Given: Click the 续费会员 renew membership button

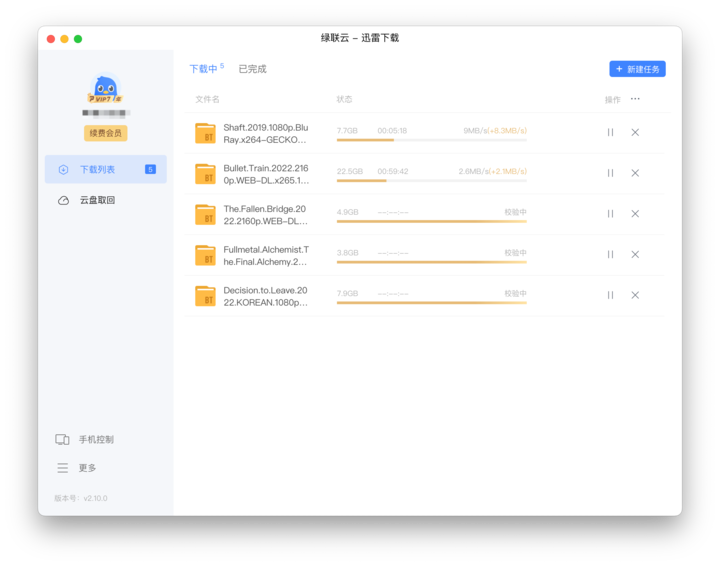Looking at the screenshot, I should [106, 133].
